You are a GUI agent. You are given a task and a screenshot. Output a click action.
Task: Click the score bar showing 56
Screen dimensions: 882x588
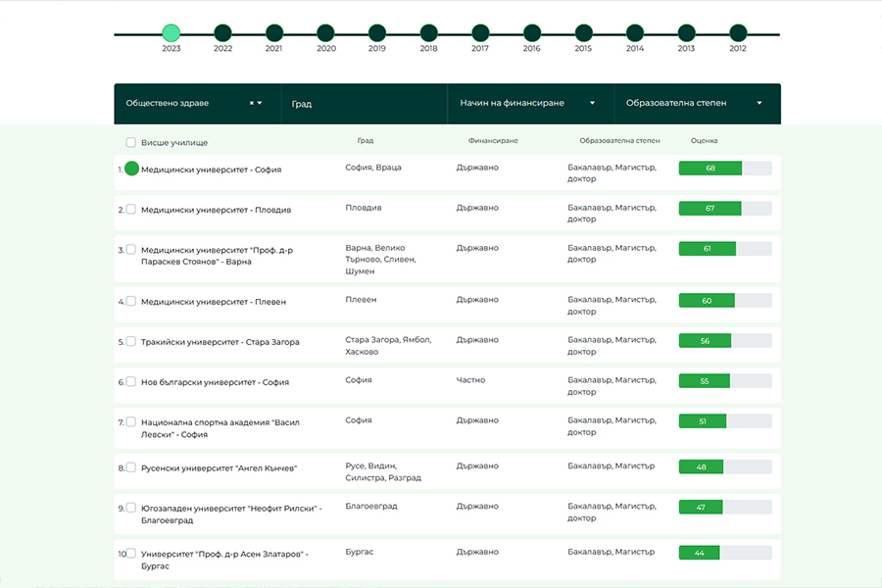[725, 340]
